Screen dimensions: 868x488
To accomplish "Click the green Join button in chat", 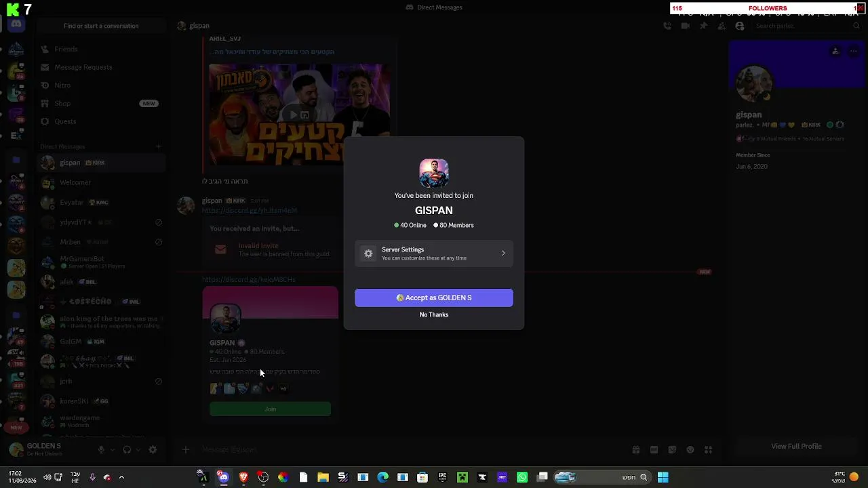I will (270, 409).
